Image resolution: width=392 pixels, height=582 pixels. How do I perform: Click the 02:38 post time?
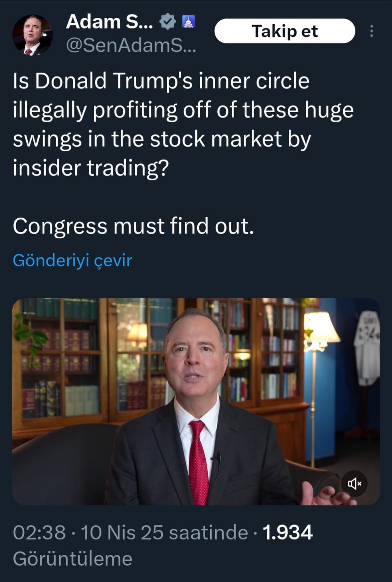[39, 533]
